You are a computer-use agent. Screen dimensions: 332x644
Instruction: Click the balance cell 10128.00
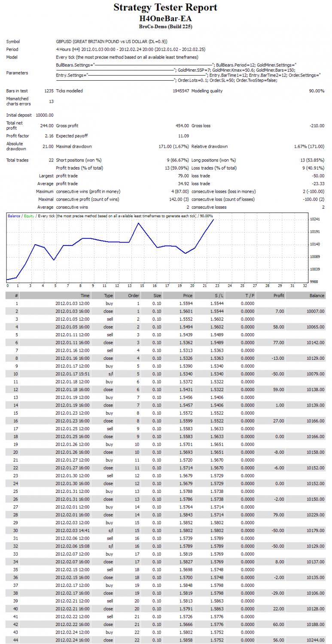point(316,609)
